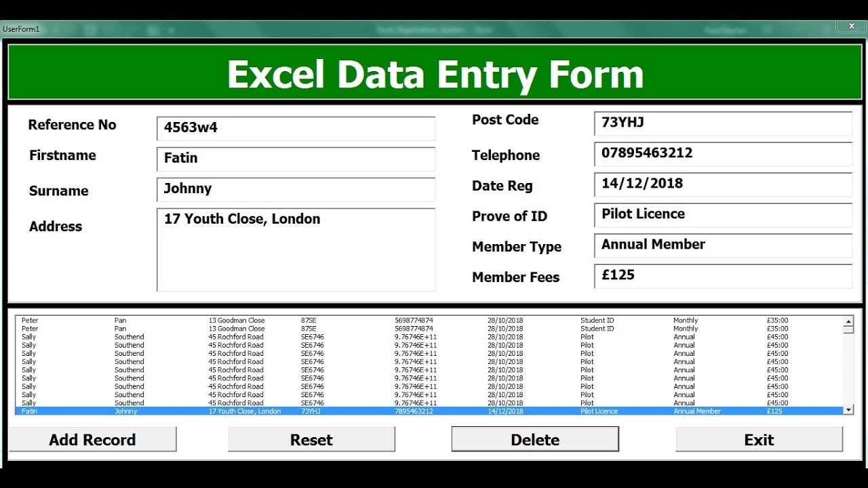
Task: Click the Date Reg field
Action: [722, 184]
